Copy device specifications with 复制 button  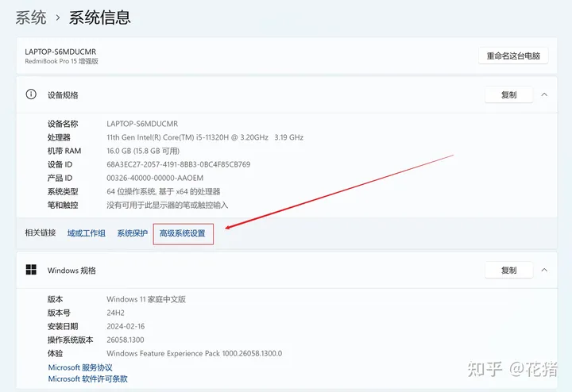(509, 94)
